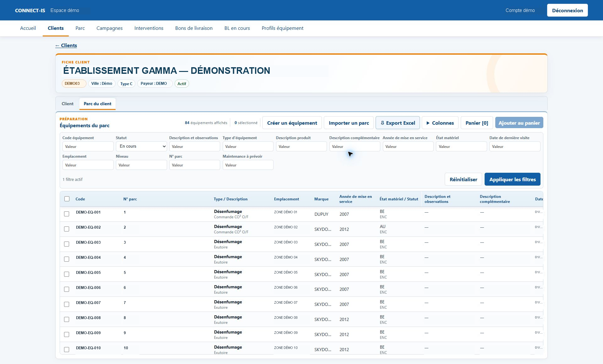Click the DEMO-EQ-002 code cell

point(88,227)
